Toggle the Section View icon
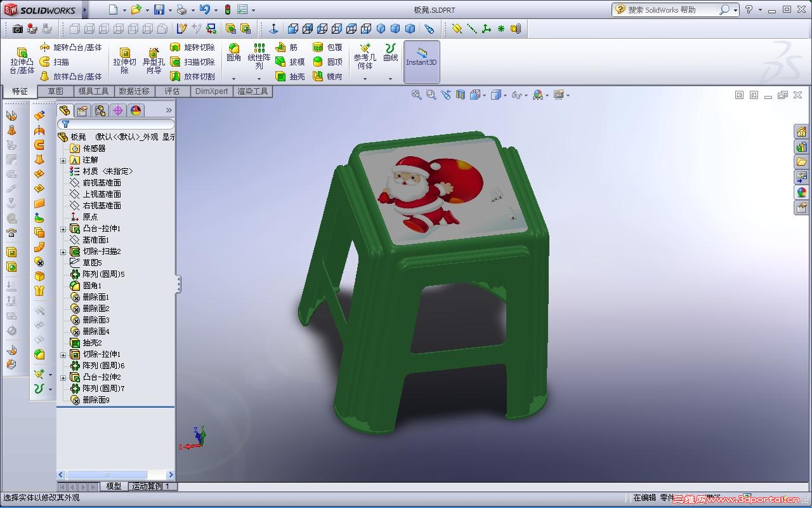The height and width of the screenshot is (508, 812). [461, 95]
